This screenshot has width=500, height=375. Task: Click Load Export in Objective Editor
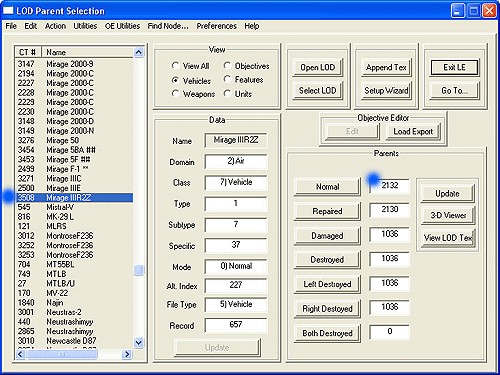tap(413, 131)
